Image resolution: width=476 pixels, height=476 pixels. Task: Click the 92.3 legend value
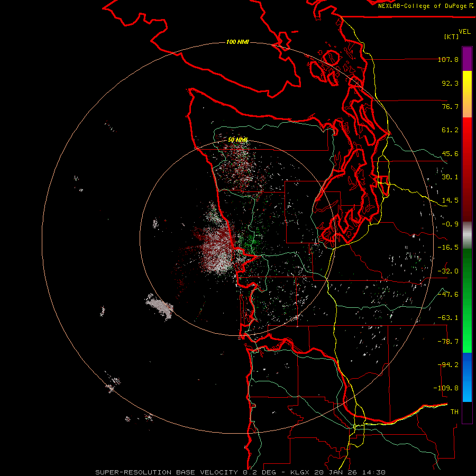click(450, 83)
